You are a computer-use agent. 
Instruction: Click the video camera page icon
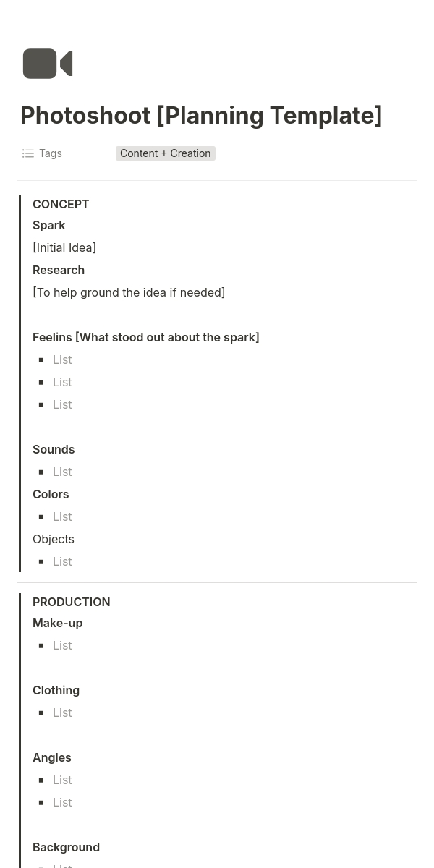[48, 64]
